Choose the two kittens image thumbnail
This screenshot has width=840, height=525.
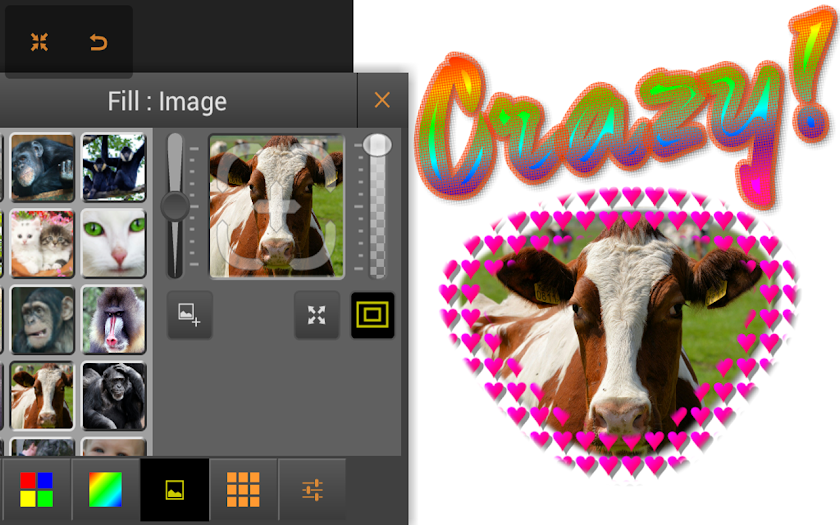tap(42, 244)
